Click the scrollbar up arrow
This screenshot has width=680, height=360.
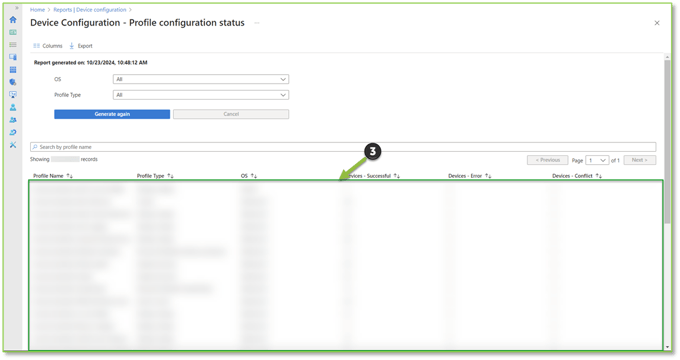[667, 57]
